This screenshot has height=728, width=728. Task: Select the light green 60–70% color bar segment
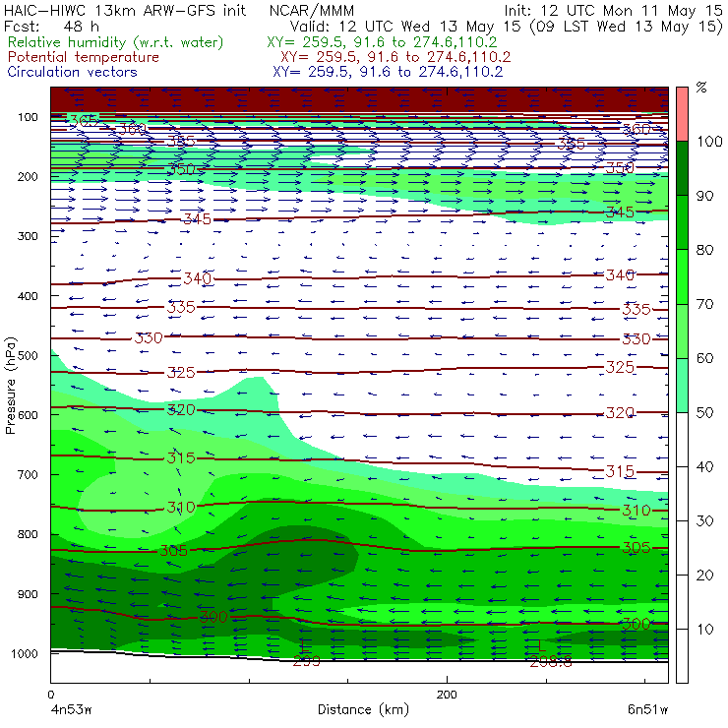[x=682, y=331]
